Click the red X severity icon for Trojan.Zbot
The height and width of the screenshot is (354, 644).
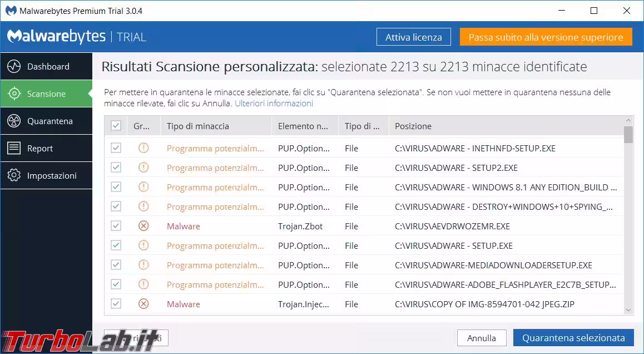[143, 227]
